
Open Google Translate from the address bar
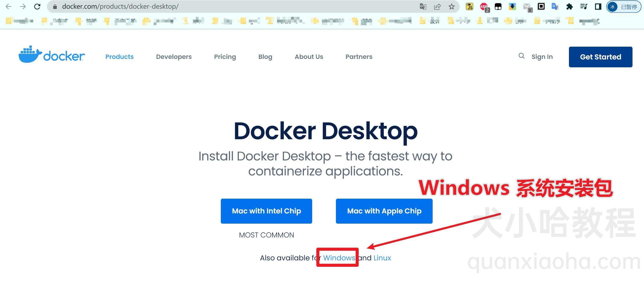422,6
